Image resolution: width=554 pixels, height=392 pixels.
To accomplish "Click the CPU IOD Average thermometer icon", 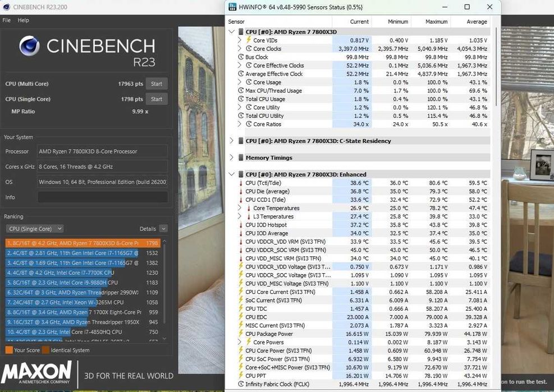I will (241, 233).
